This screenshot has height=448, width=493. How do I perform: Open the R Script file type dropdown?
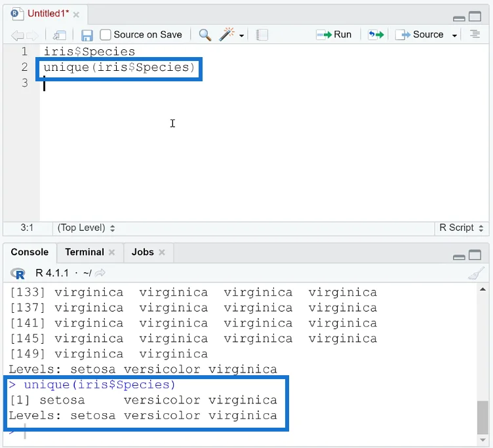[462, 228]
